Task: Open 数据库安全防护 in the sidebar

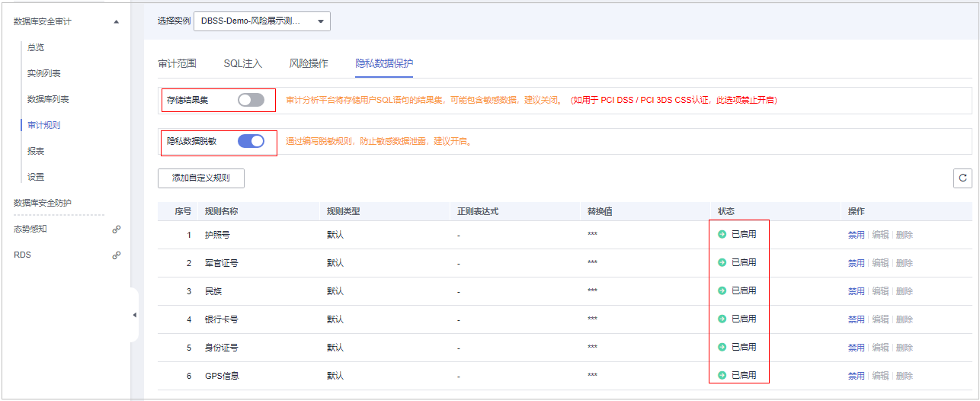Action: [48, 203]
